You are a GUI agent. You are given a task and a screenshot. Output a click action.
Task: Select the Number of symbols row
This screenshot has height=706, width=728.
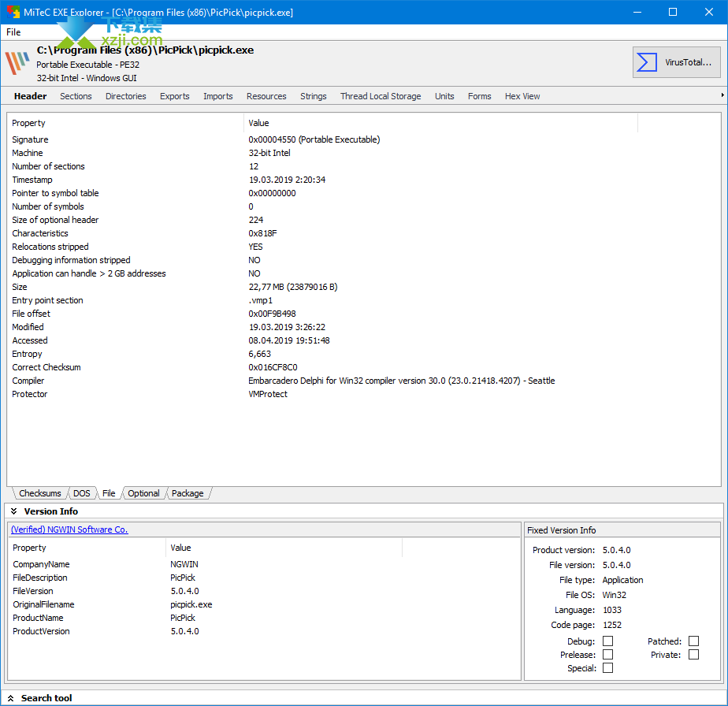pos(363,206)
